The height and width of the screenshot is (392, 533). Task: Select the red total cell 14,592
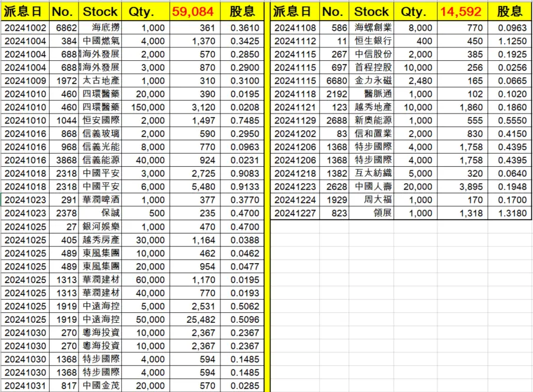point(462,12)
